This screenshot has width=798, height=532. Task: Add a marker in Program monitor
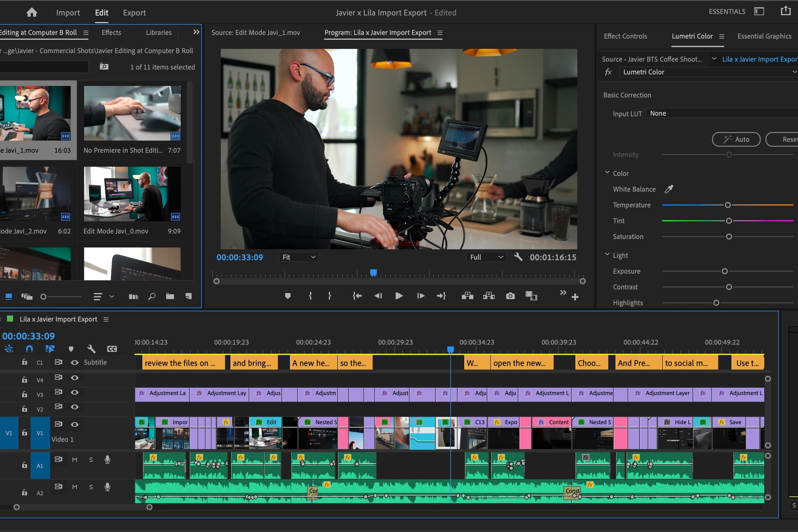pyautogui.click(x=287, y=296)
